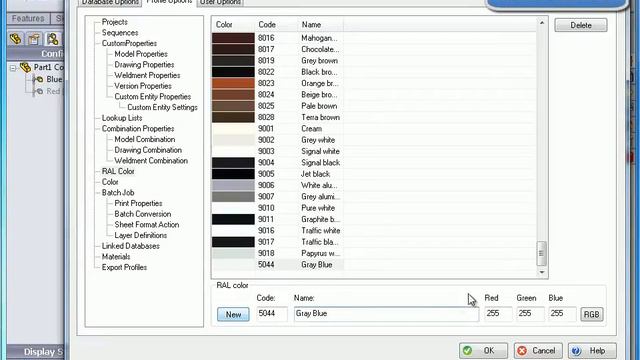This screenshot has height=360, width=640.
Task: Open Version Properties settings
Action: 143,86
